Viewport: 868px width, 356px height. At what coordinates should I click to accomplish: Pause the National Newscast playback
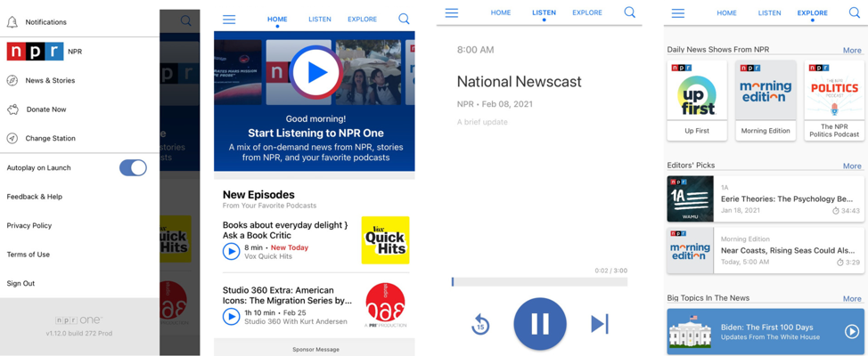coord(540,324)
